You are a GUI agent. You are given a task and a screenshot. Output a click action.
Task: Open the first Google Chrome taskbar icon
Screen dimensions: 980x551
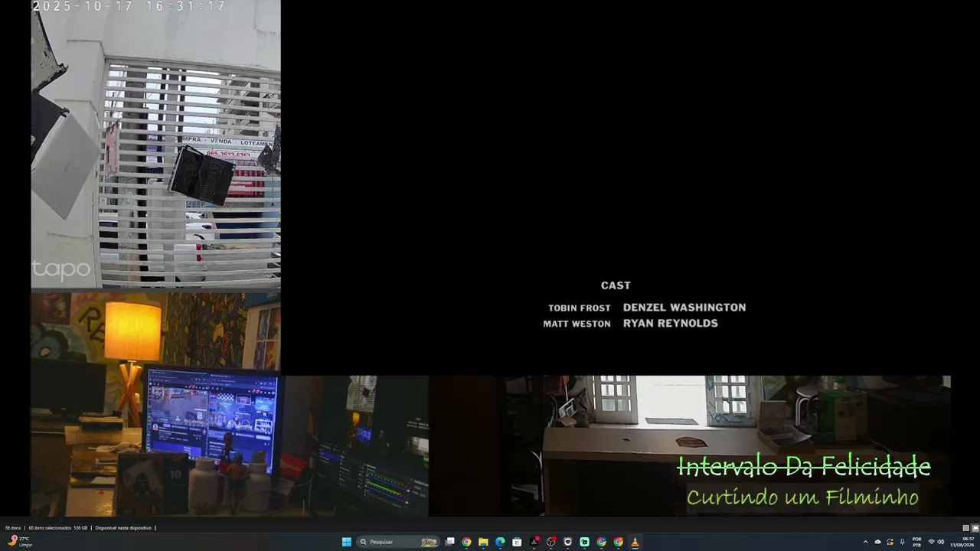[466, 542]
